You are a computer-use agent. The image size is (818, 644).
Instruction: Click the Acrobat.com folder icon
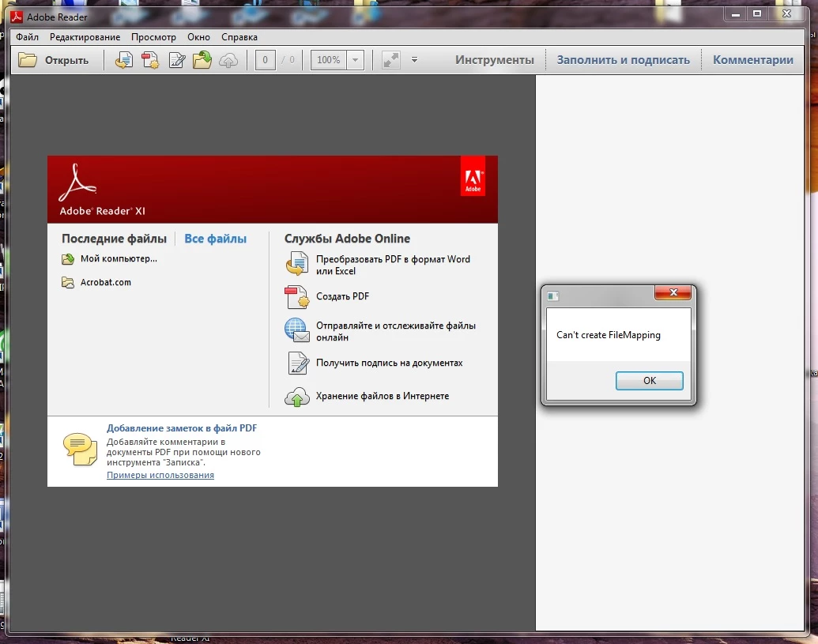68,283
